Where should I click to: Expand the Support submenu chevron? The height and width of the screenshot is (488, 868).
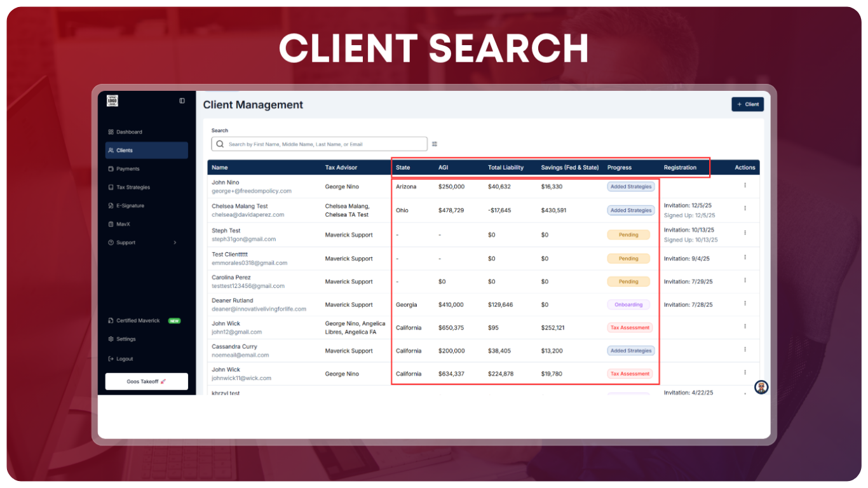[175, 243]
